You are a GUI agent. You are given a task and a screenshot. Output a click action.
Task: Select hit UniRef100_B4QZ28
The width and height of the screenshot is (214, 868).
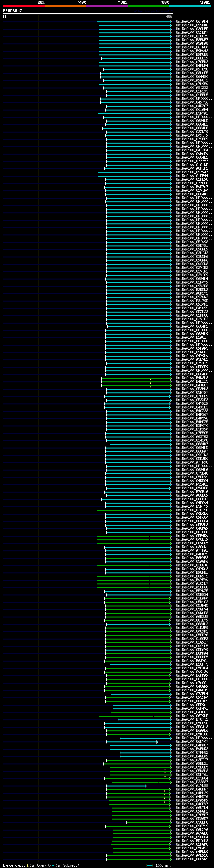click(192, 411)
